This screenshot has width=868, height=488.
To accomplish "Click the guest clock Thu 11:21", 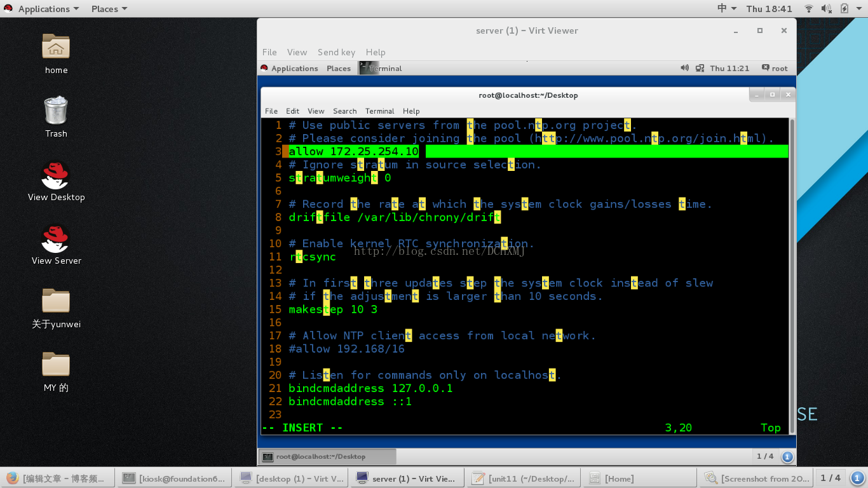I will pyautogui.click(x=729, y=68).
